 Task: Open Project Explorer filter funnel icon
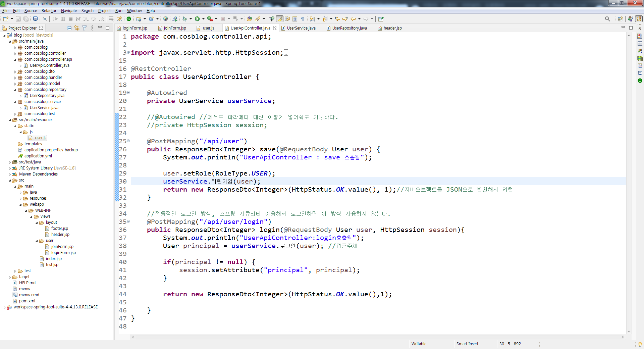pyautogui.click(x=85, y=28)
